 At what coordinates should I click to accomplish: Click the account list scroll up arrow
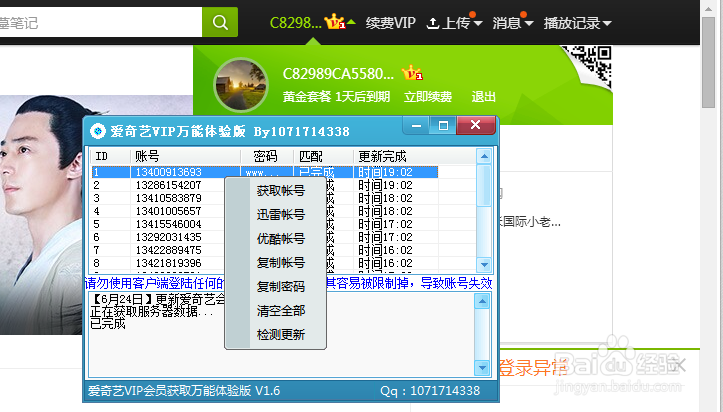point(484,156)
